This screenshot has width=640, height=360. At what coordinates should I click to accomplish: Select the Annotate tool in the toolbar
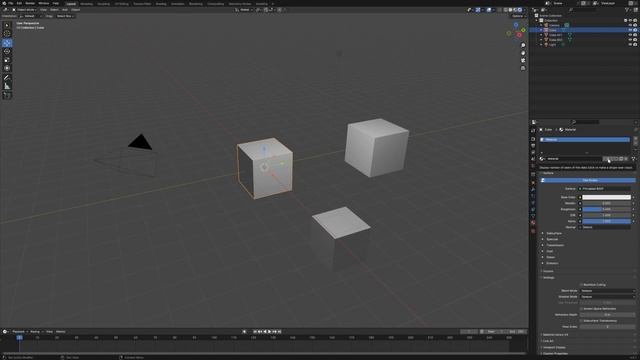(x=7, y=78)
